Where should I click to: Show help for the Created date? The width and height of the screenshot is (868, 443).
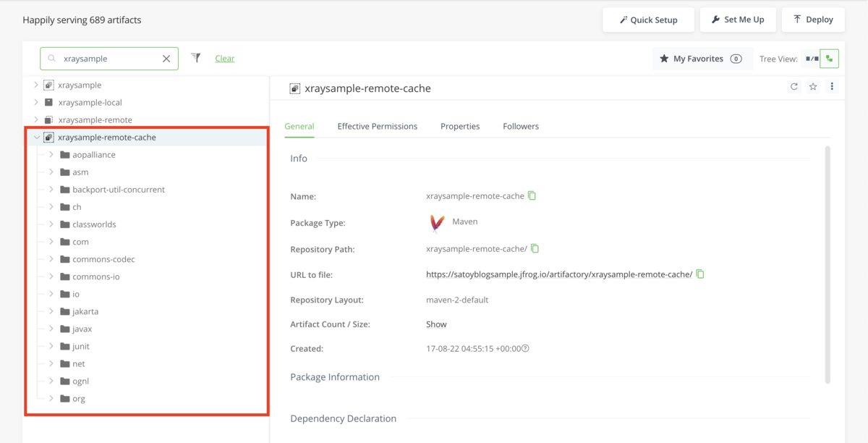click(x=526, y=349)
